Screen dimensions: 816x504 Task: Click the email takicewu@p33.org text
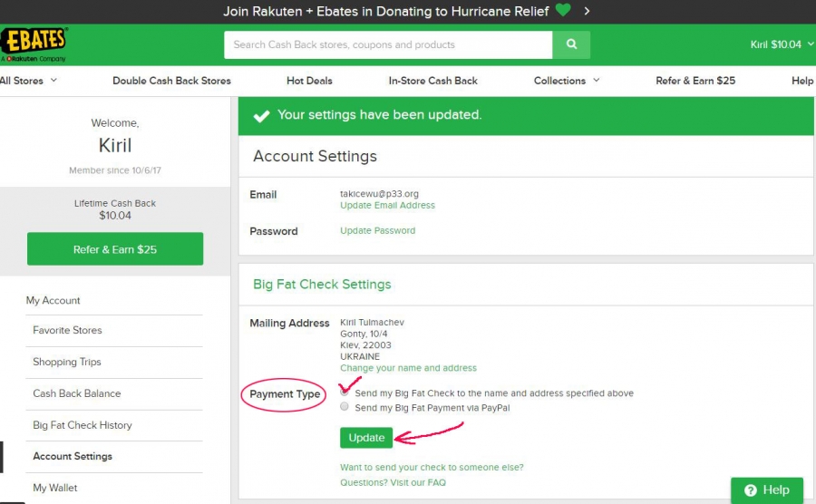pyautogui.click(x=379, y=193)
